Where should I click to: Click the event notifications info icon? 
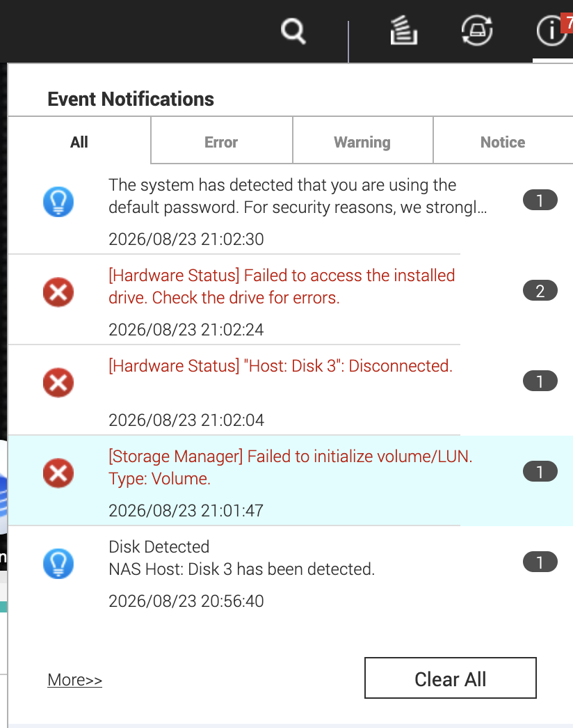click(552, 31)
